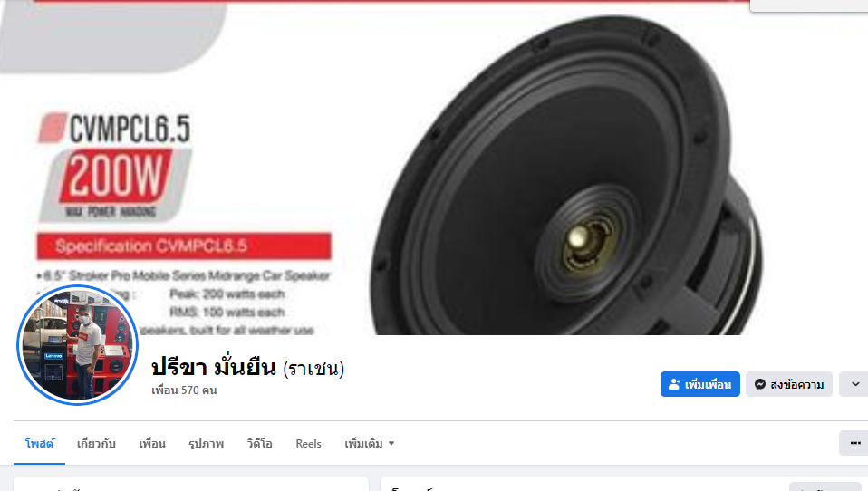
Task: Click the ส่งข้อความ button
Action: pyautogui.click(x=789, y=384)
